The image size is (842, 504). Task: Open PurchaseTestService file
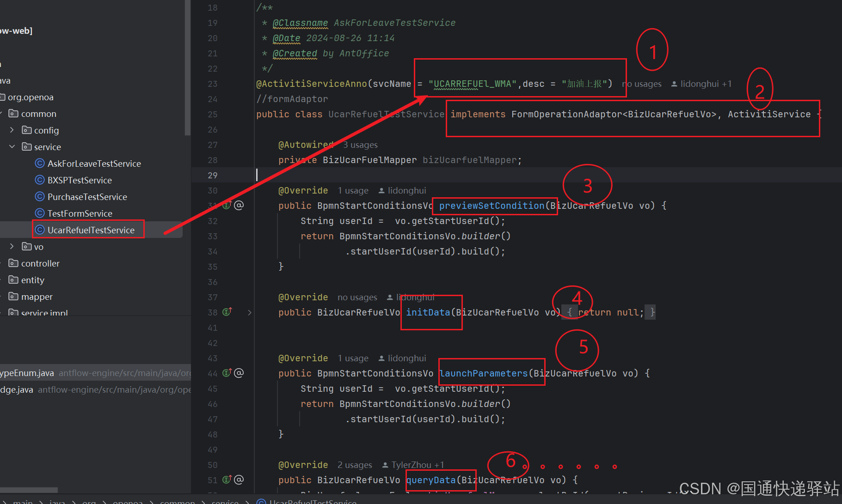click(87, 197)
